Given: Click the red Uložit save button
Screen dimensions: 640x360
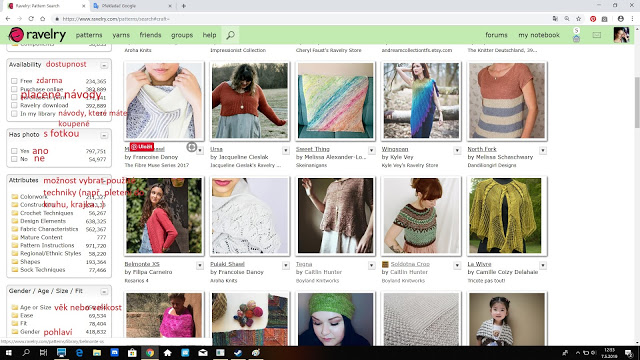Looking at the screenshot, I should [142, 147].
